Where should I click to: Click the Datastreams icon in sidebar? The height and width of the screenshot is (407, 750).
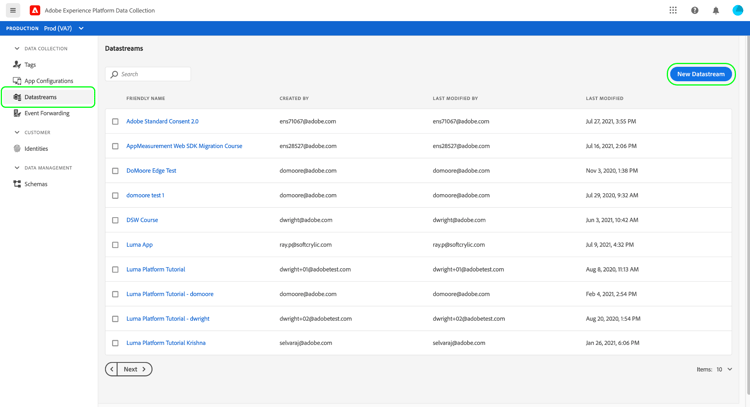(x=17, y=97)
